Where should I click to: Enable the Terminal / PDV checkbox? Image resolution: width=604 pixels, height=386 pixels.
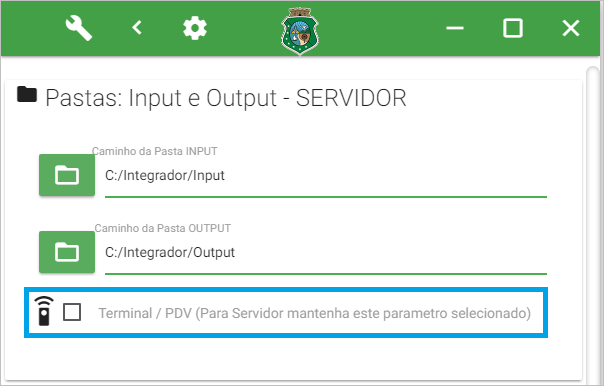point(72,312)
